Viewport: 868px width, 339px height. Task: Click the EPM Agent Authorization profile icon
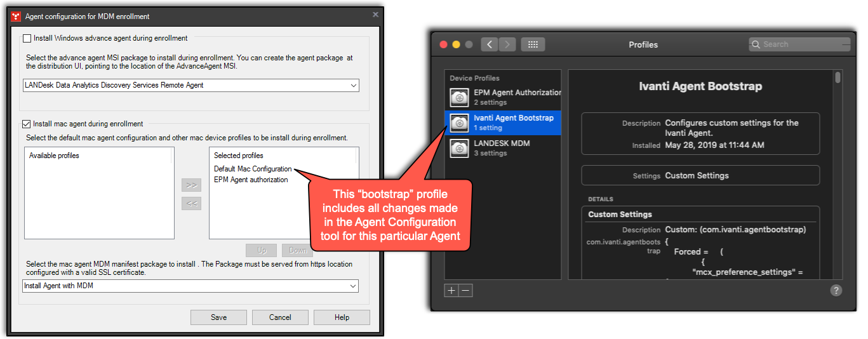tap(459, 97)
